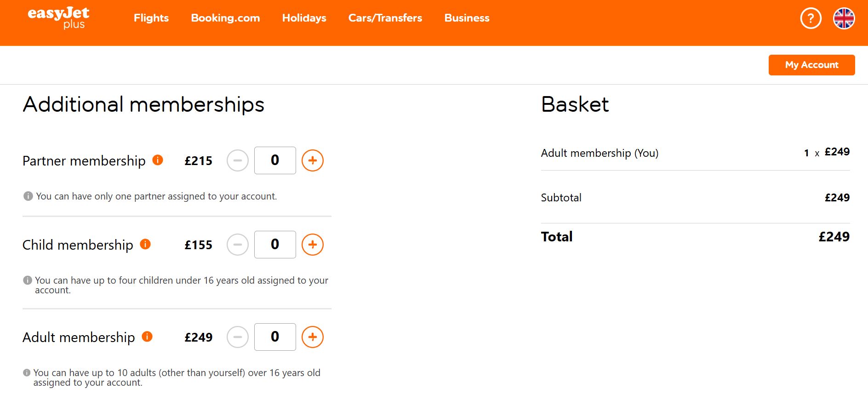Click the grey info icon beside adults note
Viewport: 868px width, 394px height.
click(x=27, y=372)
